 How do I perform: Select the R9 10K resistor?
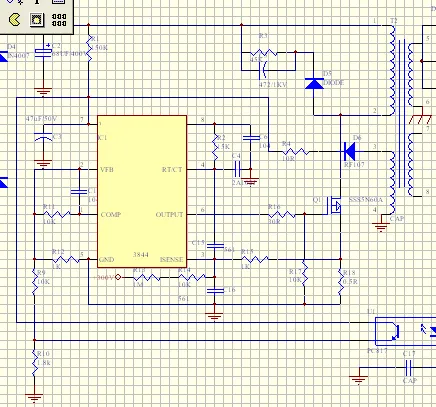click(34, 282)
